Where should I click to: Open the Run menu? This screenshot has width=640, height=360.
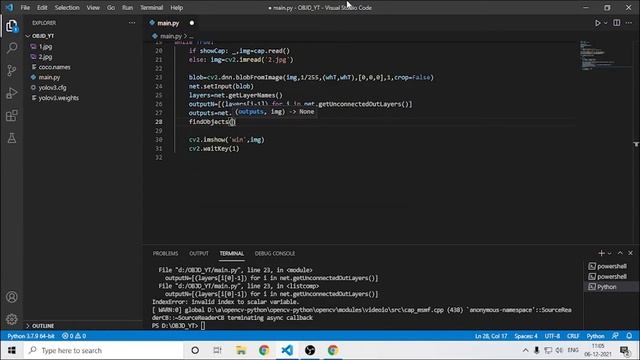click(127, 8)
